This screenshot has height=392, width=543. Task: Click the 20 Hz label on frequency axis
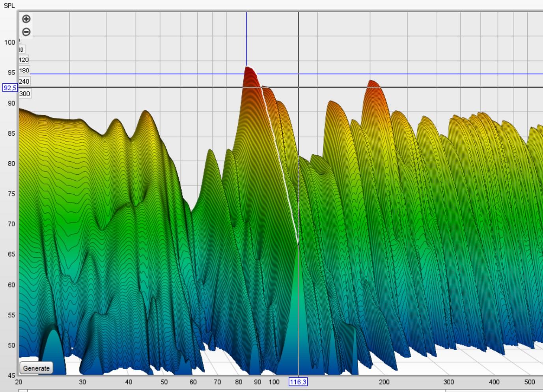(19, 382)
